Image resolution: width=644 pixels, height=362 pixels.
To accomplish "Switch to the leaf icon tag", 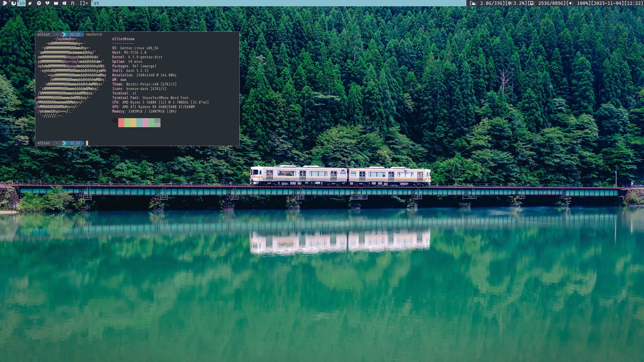I will point(30,3).
